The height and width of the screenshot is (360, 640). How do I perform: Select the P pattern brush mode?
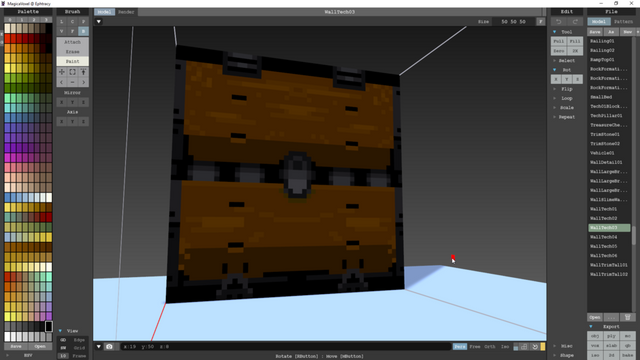click(x=83, y=22)
